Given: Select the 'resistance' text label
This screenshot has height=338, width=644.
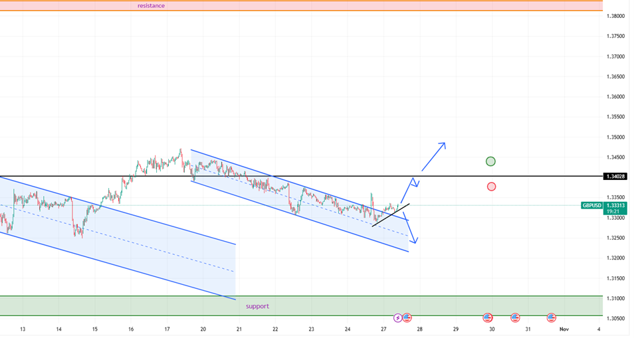Looking at the screenshot, I should (151, 5).
